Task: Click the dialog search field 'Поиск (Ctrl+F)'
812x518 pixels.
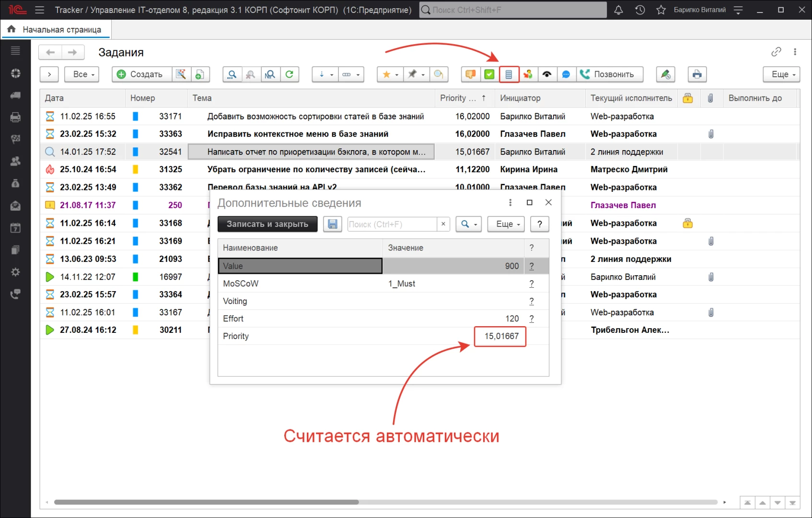Action: 392,224
